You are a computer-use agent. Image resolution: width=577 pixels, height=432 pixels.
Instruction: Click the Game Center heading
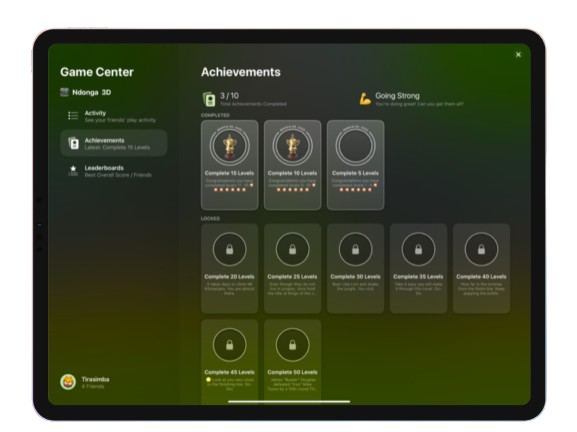pyautogui.click(x=97, y=72)
